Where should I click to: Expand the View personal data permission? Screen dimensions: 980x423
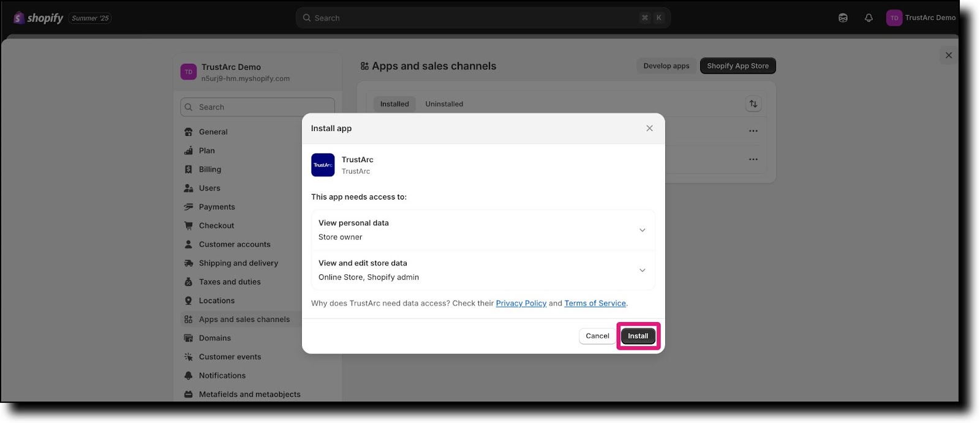tap(483, 230)
